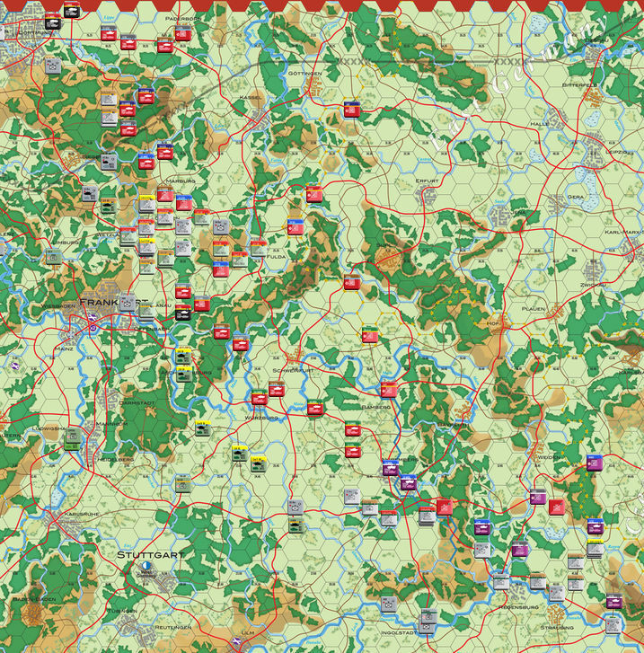Image resolution: width=644 pixels, height=653 pixels.
Task: Click the Baden-Baden city label
Action: click(34, 599)
